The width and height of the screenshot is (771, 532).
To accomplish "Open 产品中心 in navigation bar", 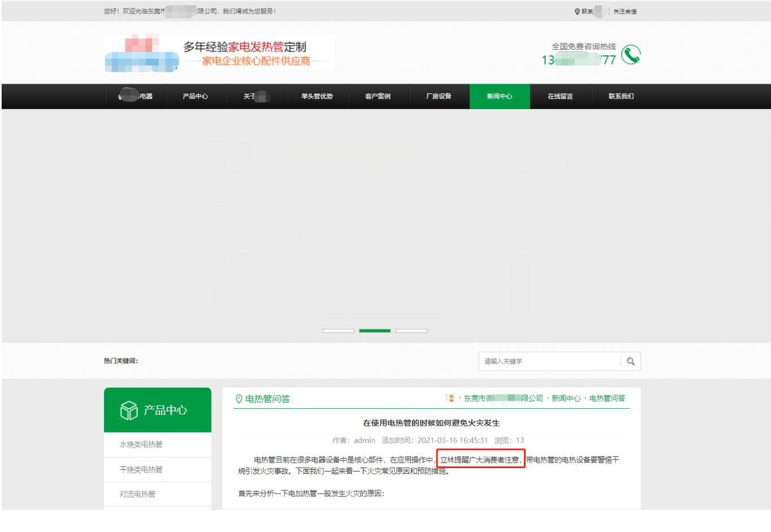I will tap(195, 96).
